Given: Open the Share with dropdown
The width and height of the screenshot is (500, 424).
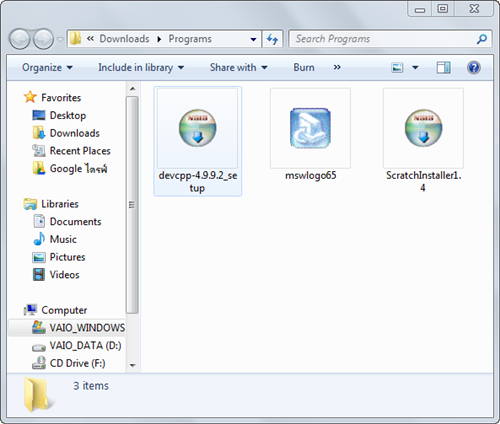Looking at the screenshot, I should click(239, 68).
